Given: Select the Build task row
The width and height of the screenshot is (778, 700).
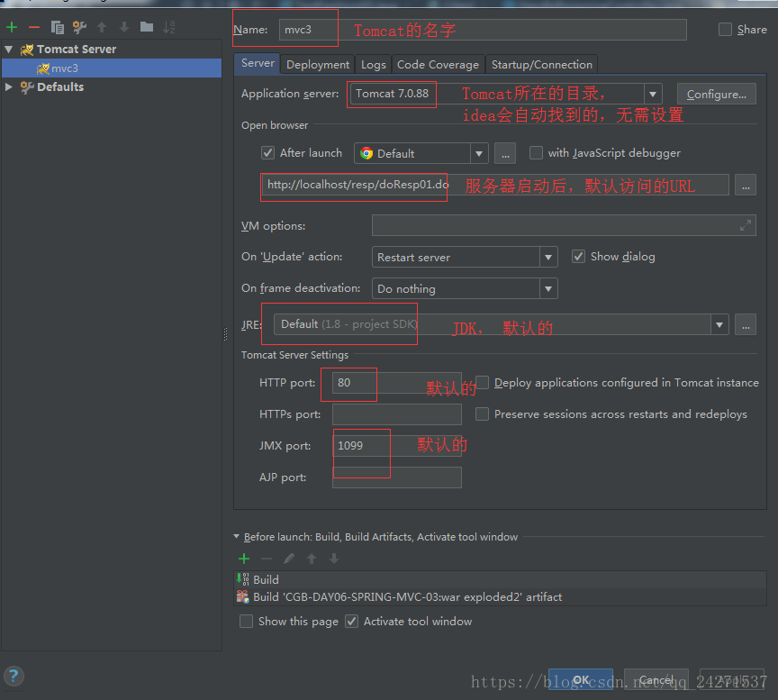Looking at the screenshot, I should [500, 579].
